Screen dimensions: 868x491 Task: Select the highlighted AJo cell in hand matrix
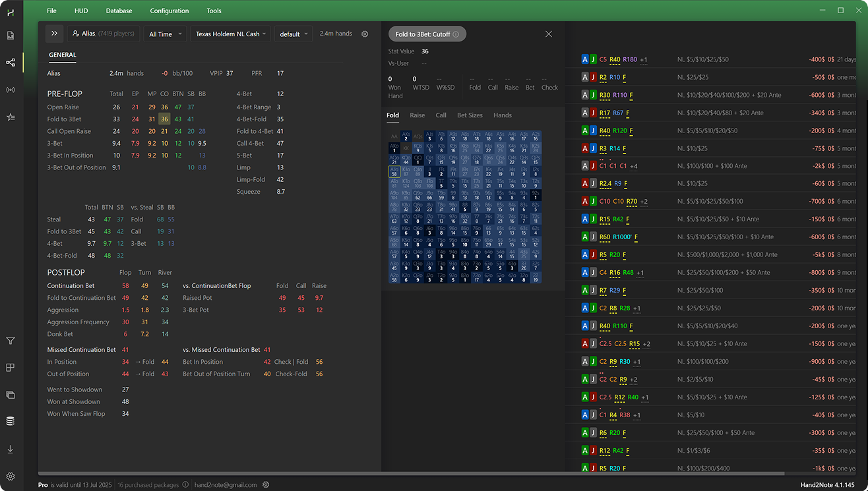coord(394,171)
